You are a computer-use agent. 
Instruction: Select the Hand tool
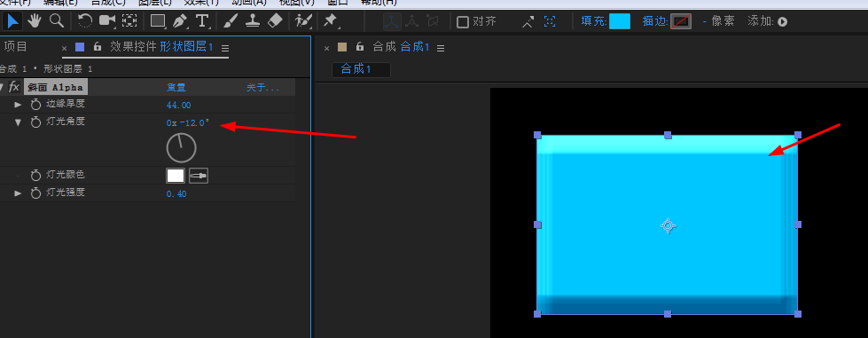35,21
